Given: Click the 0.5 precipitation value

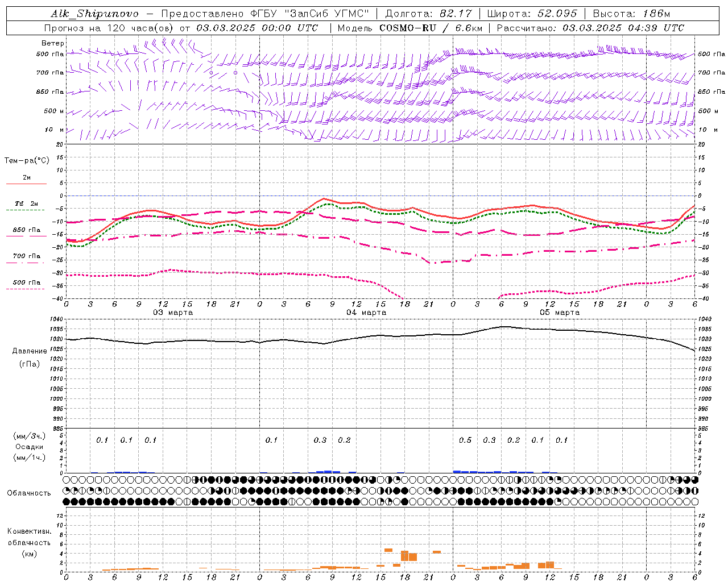Looking at the screenshot, I should 465,440.
